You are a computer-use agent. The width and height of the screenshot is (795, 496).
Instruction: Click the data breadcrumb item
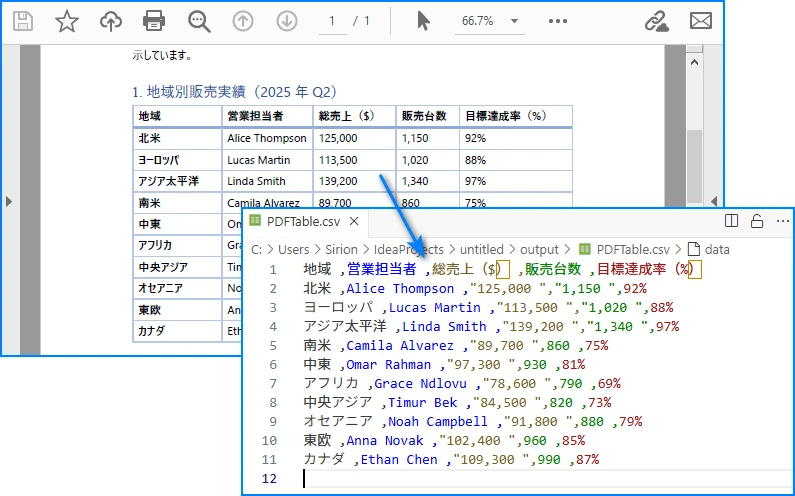(x=709, y=250)
